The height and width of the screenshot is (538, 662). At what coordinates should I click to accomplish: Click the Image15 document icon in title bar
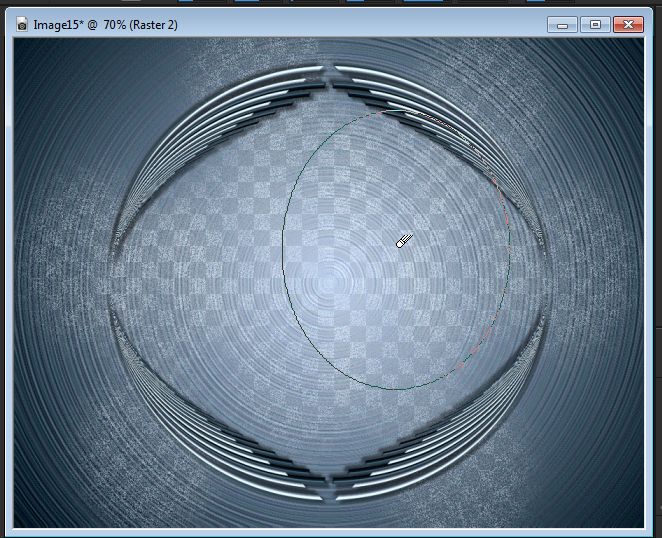click(x=22, y=24)
